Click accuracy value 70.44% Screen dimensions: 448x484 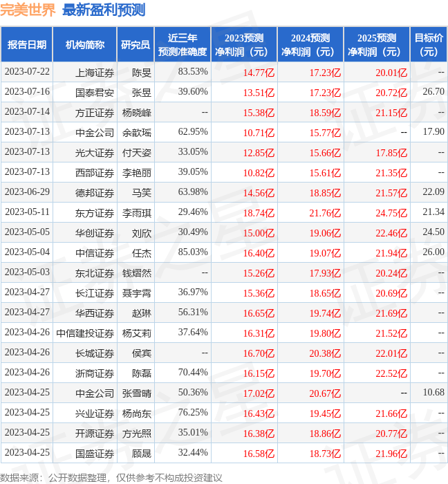(x=193, y=373)
